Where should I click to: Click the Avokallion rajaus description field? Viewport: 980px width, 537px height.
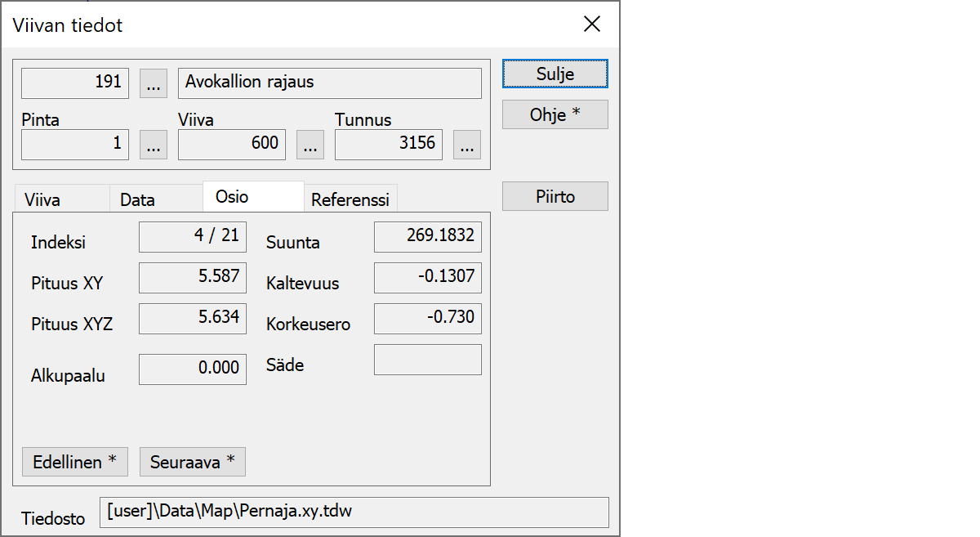pyautogui.click(x=329, y=83)
